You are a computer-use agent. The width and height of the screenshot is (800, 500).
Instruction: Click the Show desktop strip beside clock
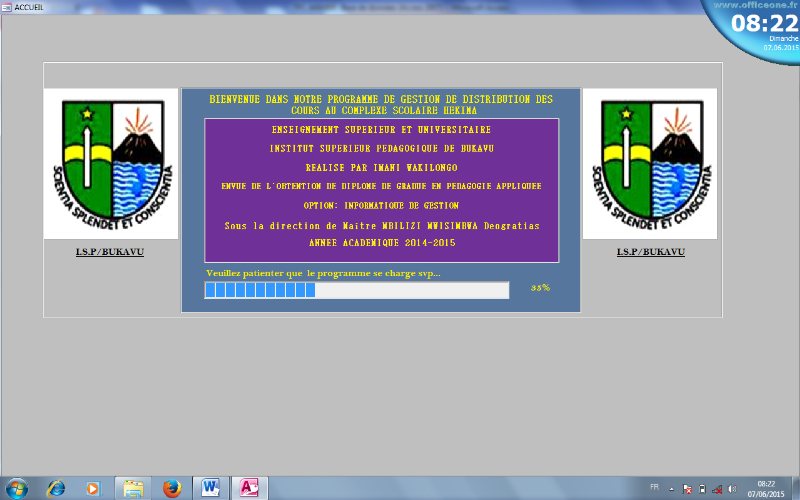coord(796,488)
